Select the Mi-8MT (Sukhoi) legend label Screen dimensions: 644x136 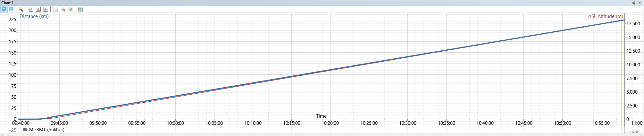(x=47, y=130)
